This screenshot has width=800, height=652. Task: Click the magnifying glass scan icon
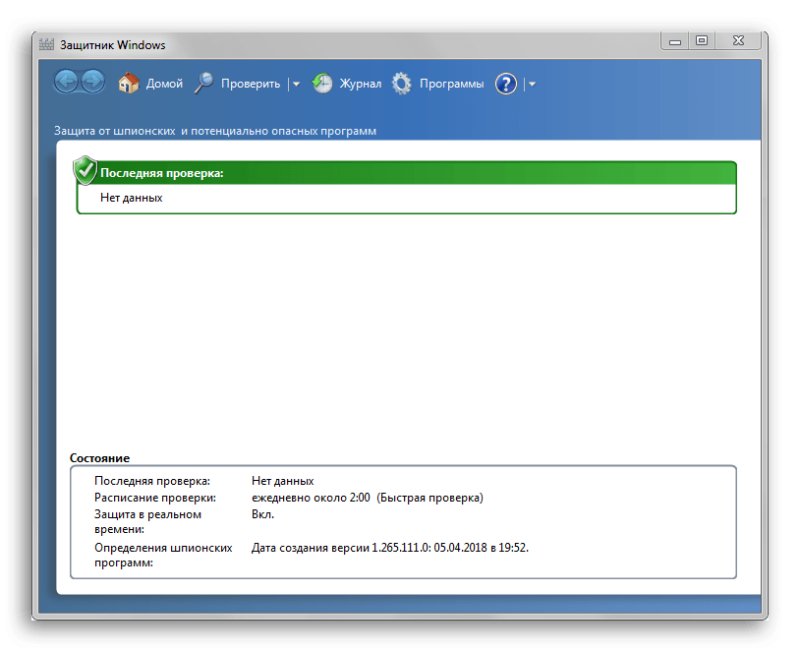point(204,83)
